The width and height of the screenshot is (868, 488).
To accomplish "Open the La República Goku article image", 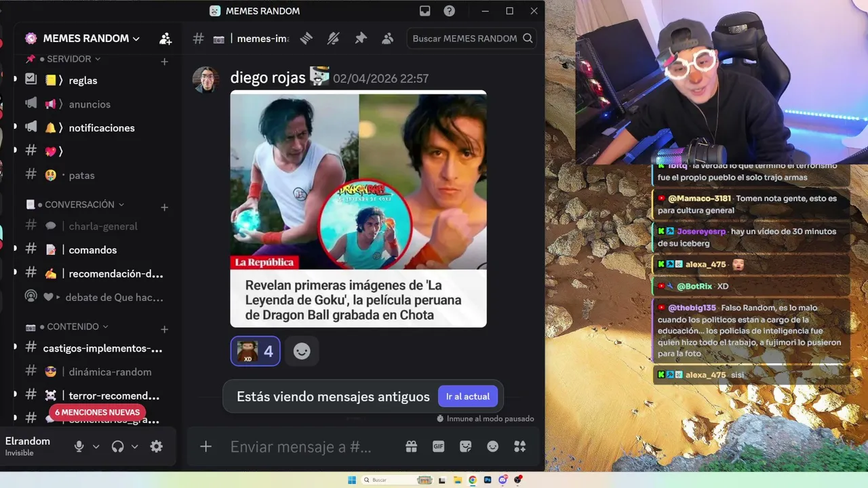I will pyautogui.click(x=358, y=209).
